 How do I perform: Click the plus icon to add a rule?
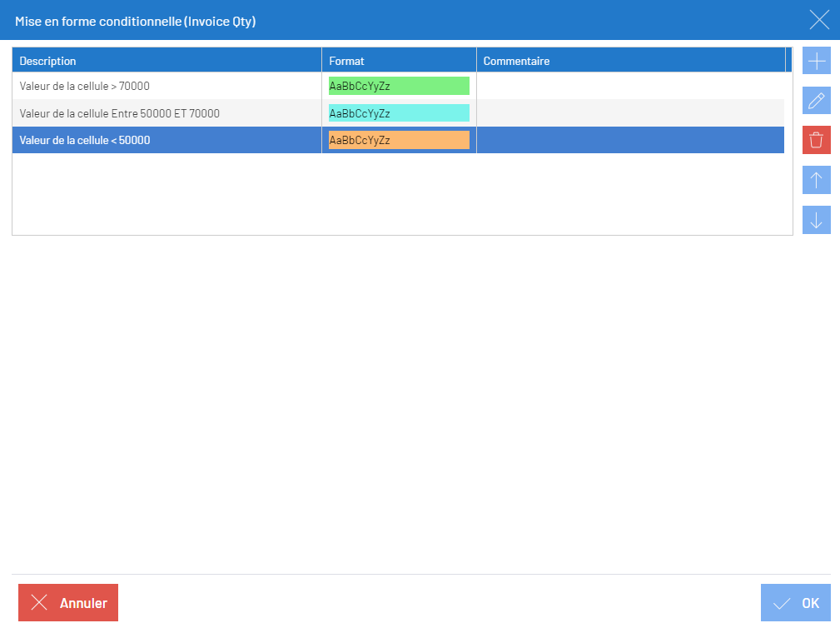[x=816, y=61]
